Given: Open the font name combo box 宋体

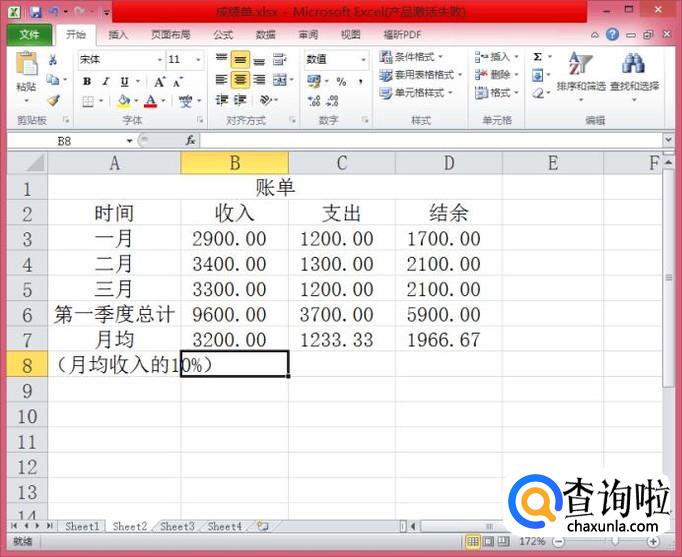Looking at the screenshot, I should 121,59.
